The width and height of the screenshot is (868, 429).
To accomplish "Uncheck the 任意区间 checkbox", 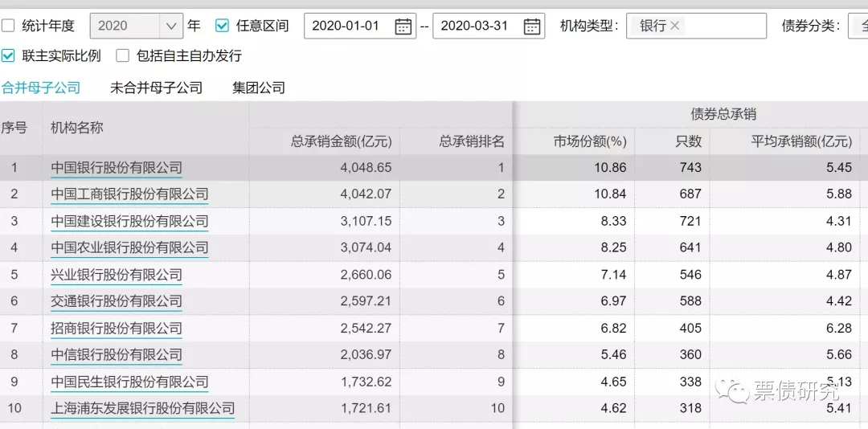I will click(x=222, y=26).
